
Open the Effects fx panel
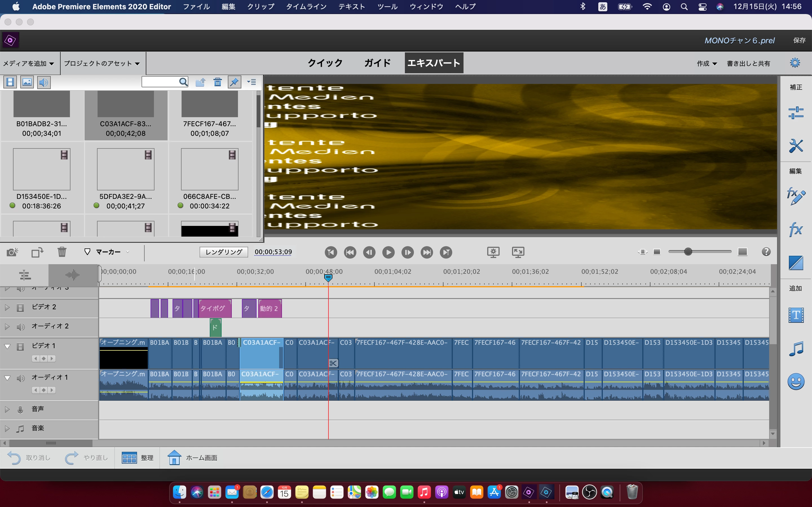[x=796, y=230]
